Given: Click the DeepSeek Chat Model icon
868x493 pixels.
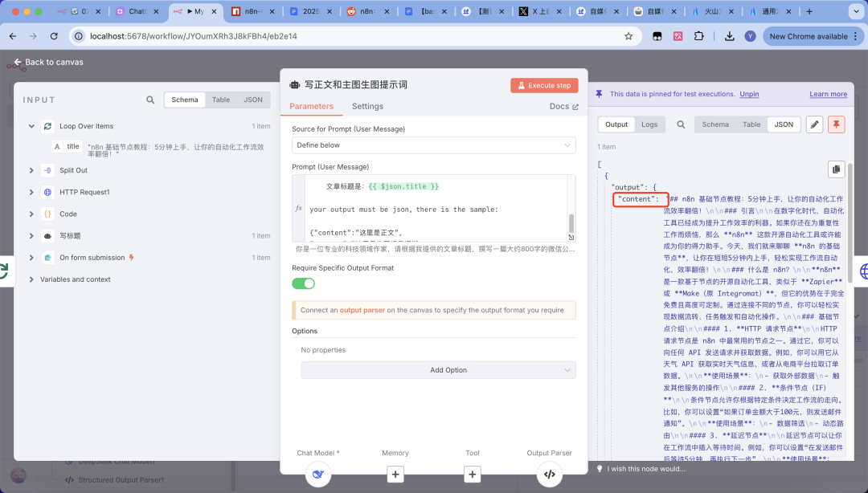Looking at the screenshot, I should [x=318, y=474].
